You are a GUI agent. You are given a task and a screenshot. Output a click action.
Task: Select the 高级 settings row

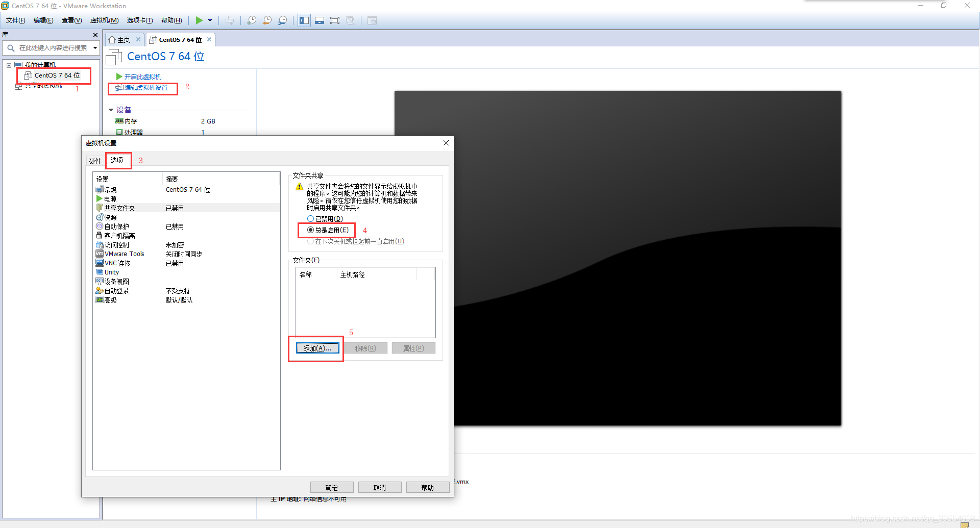(186, 300)
